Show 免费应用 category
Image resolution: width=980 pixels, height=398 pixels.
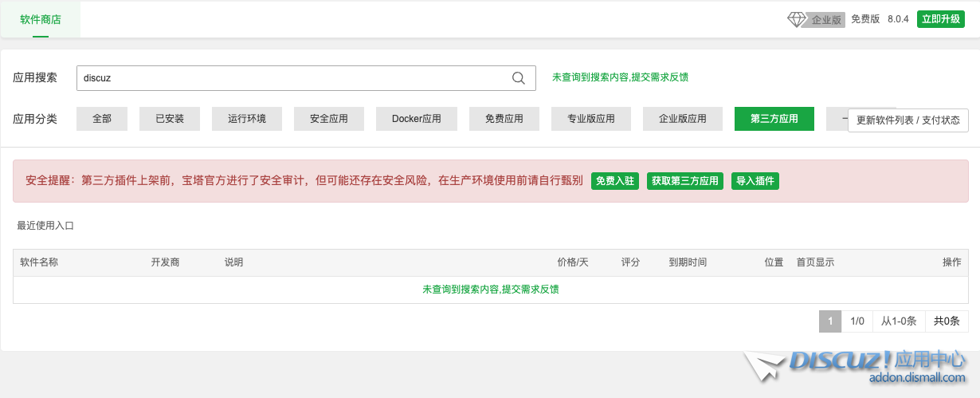[x=504, y=119]
